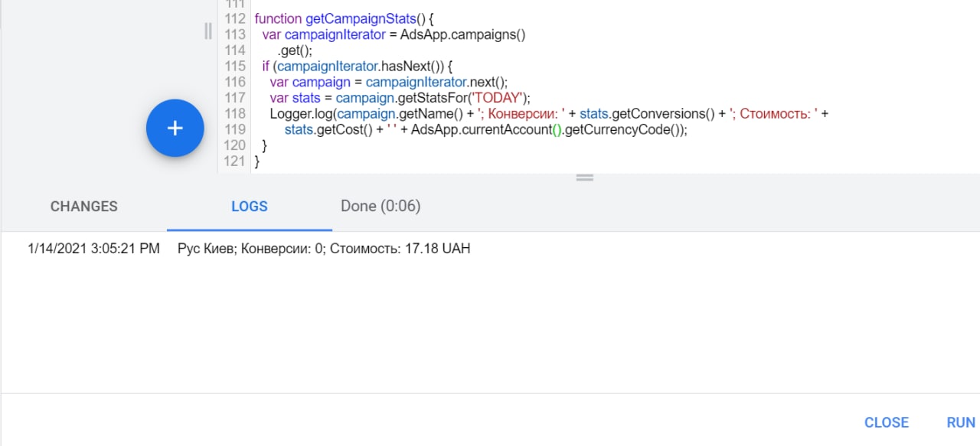Click campaignIterator.next() on line 116
Image resolution: width=980 pixels, height=446 pixels.
436,82
